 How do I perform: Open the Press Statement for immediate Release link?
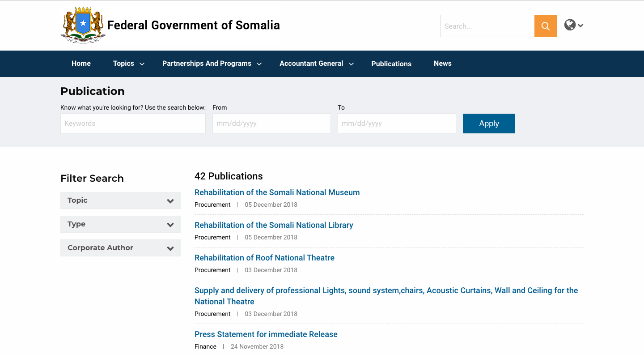266,334
